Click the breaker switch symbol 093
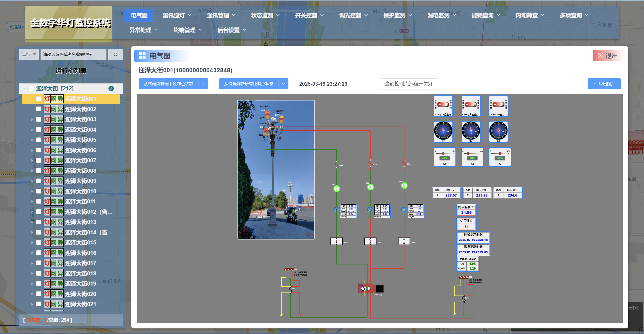This screenshot has width=644, height=334. coord(370,163)
